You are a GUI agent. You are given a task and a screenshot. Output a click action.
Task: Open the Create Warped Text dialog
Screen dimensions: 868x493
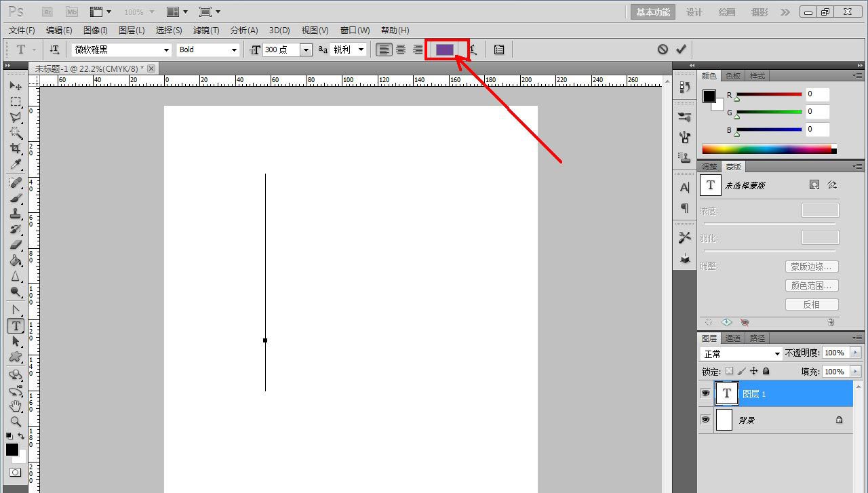coord(474,50)
